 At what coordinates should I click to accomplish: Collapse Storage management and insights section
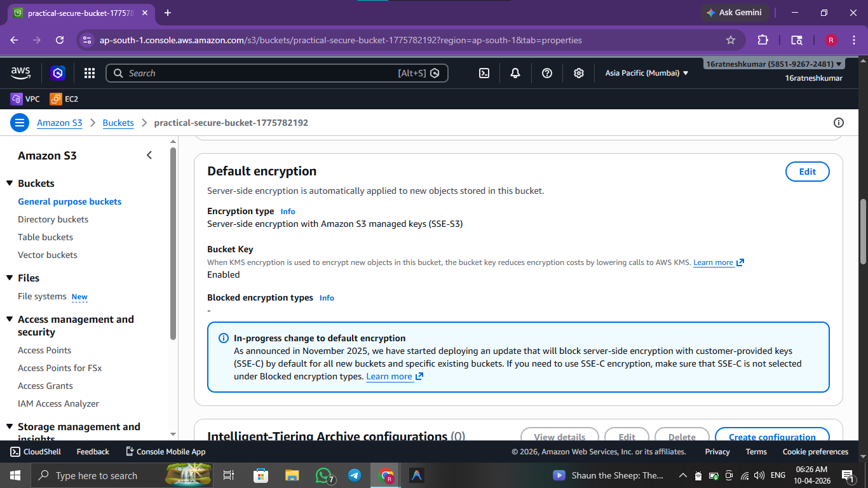(x=10, y=426)
